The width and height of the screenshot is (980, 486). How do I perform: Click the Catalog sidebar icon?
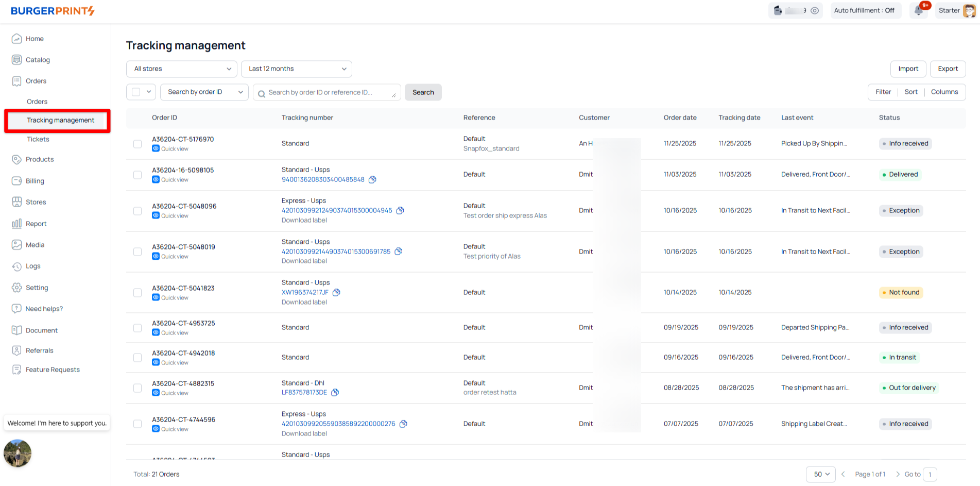tap(16, 60)
